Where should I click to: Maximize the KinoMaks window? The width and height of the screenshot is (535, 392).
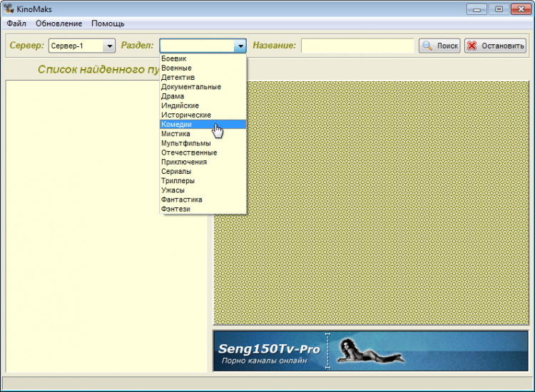click(499, 9)
